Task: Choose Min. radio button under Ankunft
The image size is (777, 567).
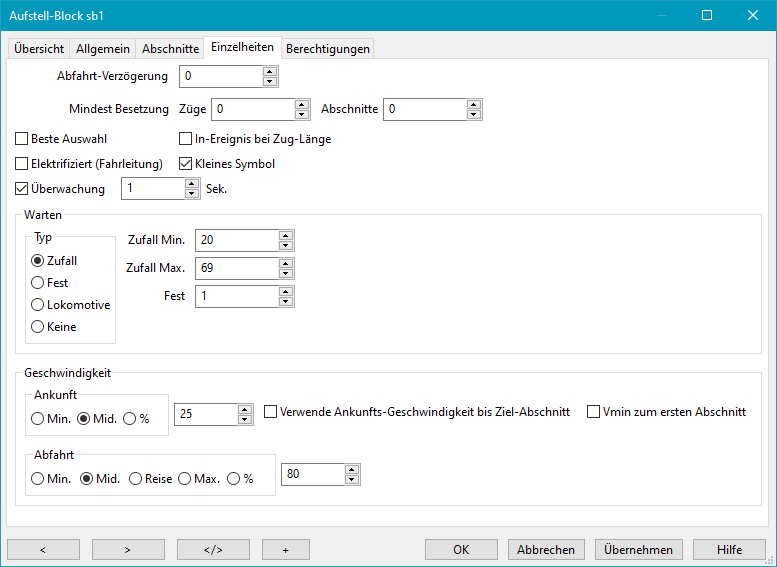Action: click(x=38, y=419)
